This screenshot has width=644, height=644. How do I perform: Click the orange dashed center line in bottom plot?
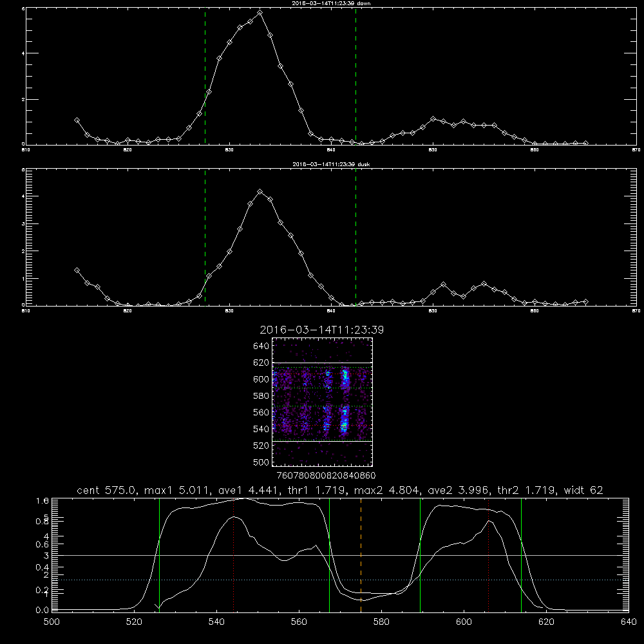[x=361, y=555]
